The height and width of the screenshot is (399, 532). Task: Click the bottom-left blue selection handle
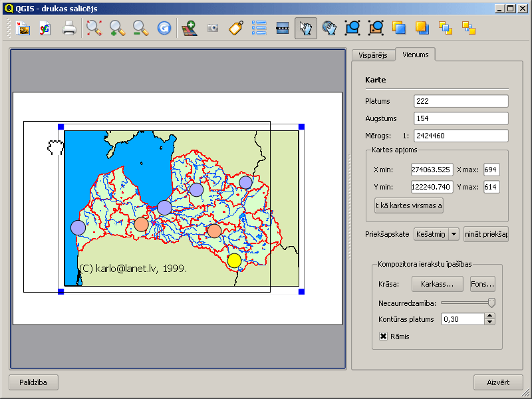(61, 291)
